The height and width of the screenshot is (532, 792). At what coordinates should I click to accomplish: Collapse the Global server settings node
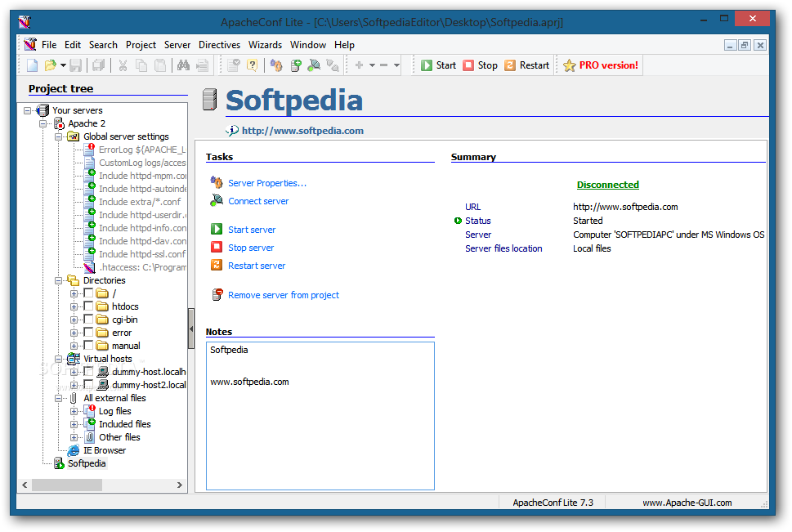click(x=58, y=136)
